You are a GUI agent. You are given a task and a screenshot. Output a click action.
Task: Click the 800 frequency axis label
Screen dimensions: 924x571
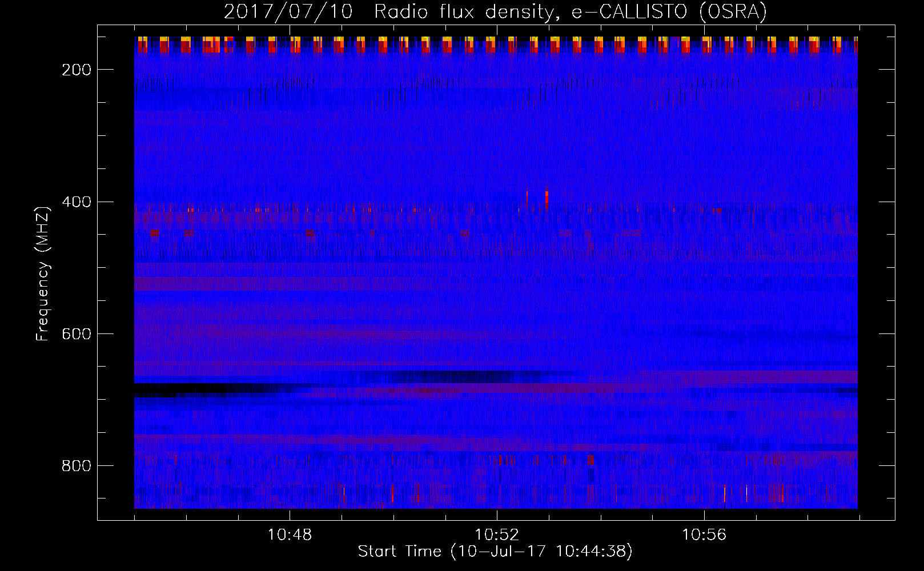76,466
